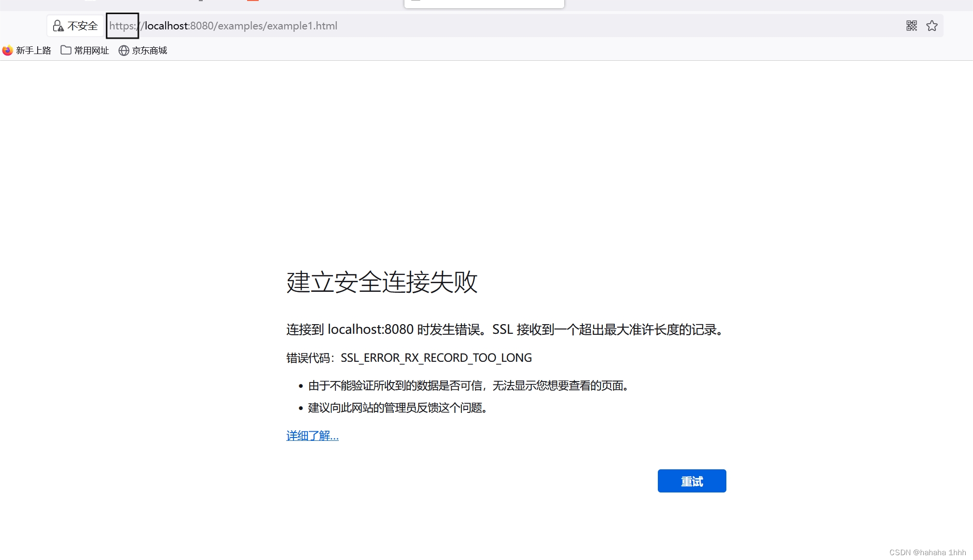
Task: Click the https prefix in the URL
Action: coord(122,26)
